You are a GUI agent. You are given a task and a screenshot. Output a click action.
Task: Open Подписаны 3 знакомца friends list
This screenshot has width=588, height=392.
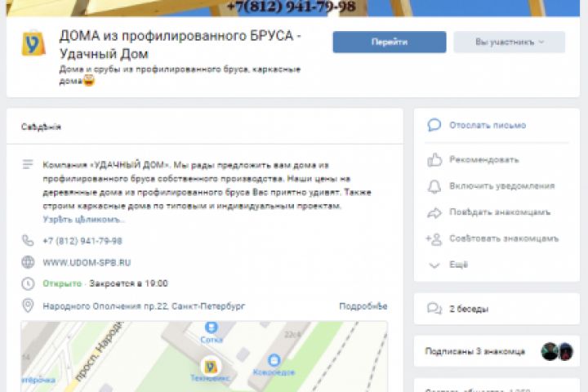tap(474, 351)
